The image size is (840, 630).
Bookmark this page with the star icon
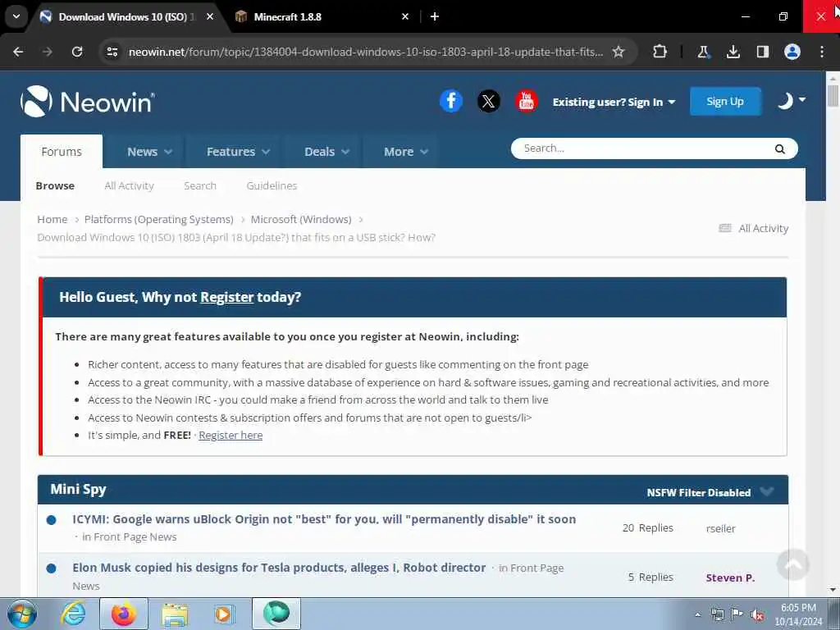tap(619, 52)
